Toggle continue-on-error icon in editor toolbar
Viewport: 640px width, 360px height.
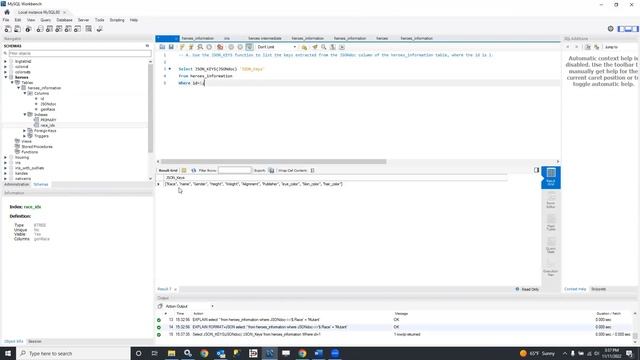220,47
